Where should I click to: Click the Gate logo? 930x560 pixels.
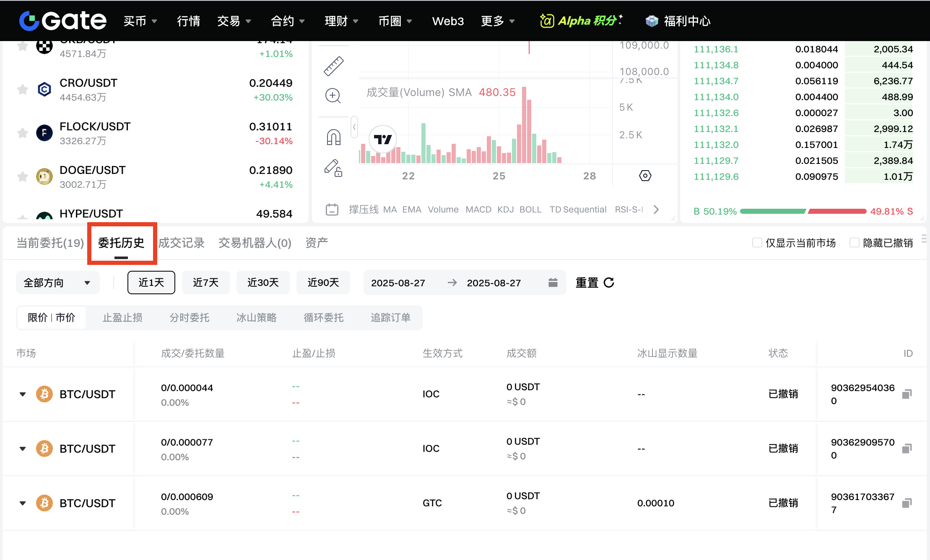coord(63,21)
